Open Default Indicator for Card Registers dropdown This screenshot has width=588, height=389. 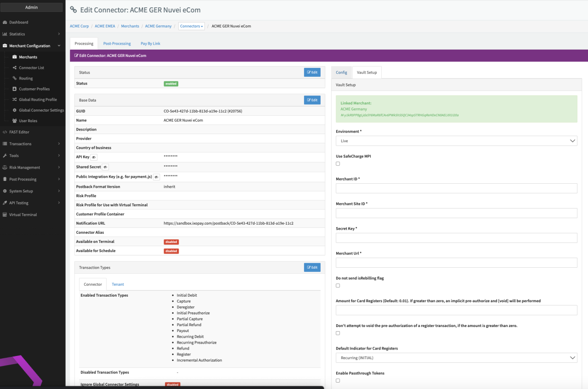[456, 358]
